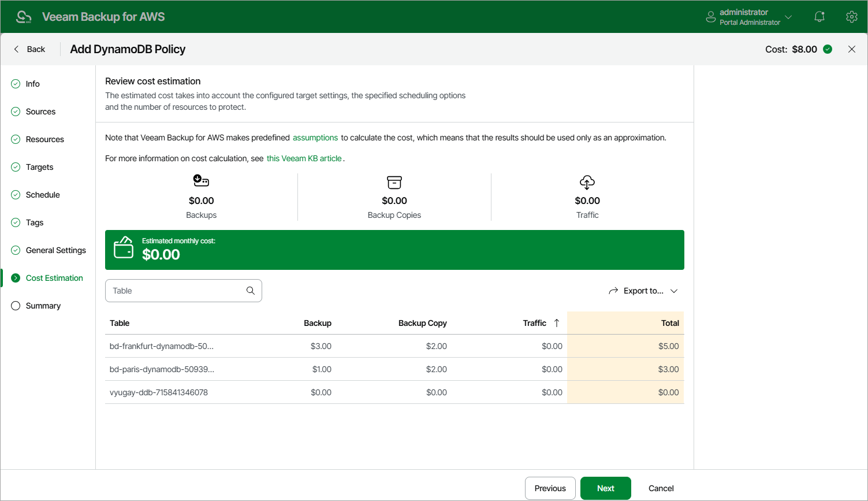Select the Cost Estimation step

(54, 278)
